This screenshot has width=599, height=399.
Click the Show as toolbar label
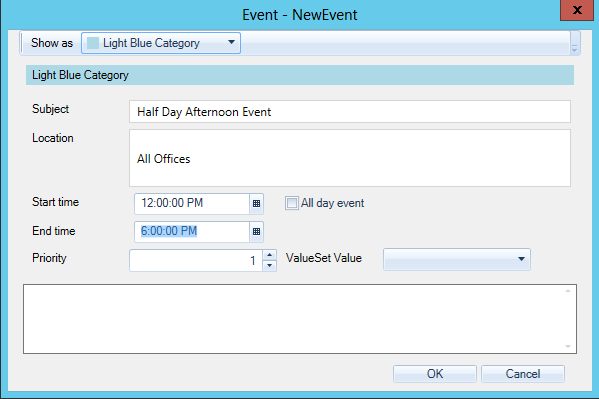pyautogui.click(x=52, y=43)
